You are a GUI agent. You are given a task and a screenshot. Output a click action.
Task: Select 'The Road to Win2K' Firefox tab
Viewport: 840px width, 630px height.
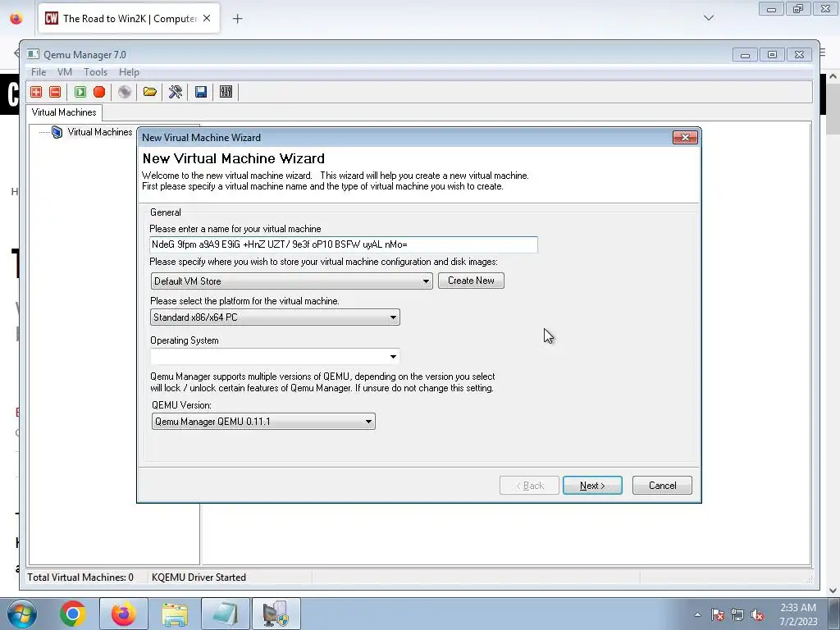tap(129, 18)
